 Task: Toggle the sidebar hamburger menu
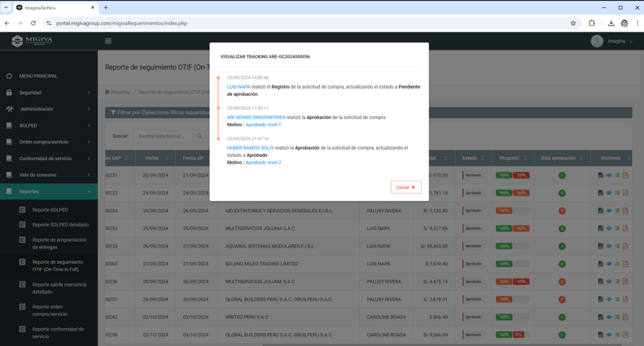(x=108, y=41)
